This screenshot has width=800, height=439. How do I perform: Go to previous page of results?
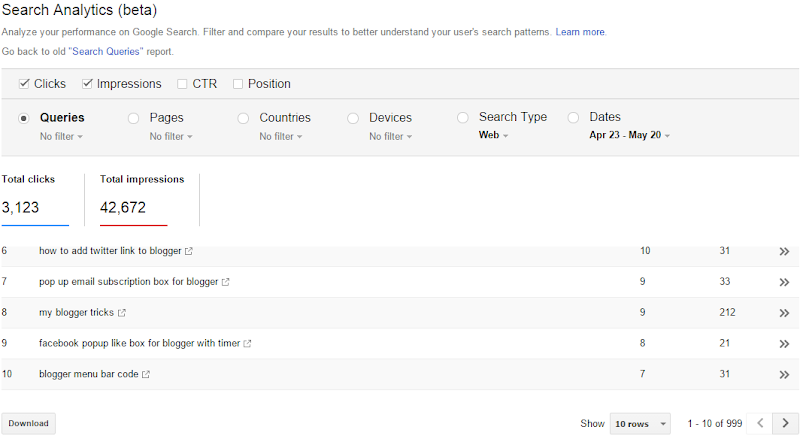pos(760,423)
